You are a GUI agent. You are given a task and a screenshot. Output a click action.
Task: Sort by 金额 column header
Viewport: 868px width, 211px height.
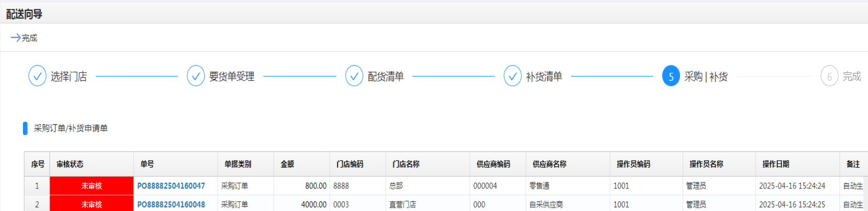point(302,164)
